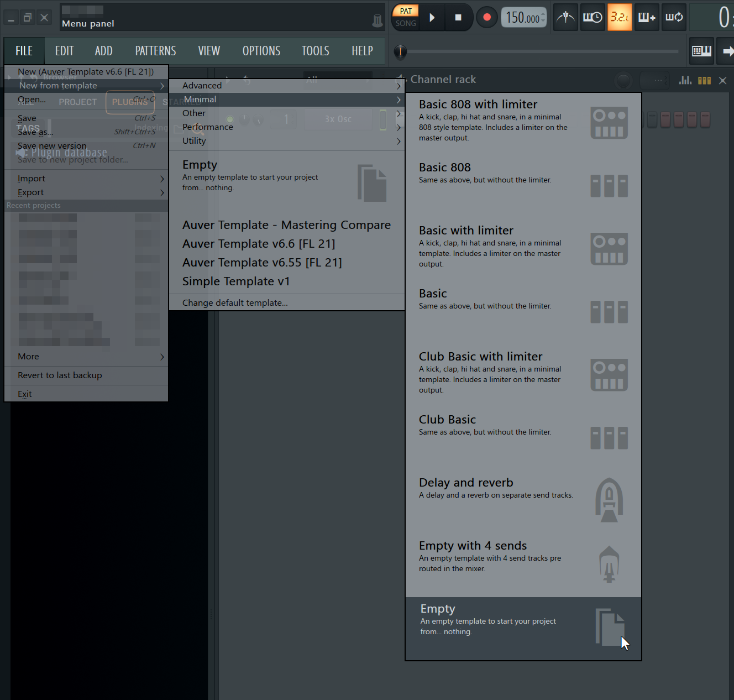
Task: Open the OPTIONS menu
Action: tap(261, 51)
